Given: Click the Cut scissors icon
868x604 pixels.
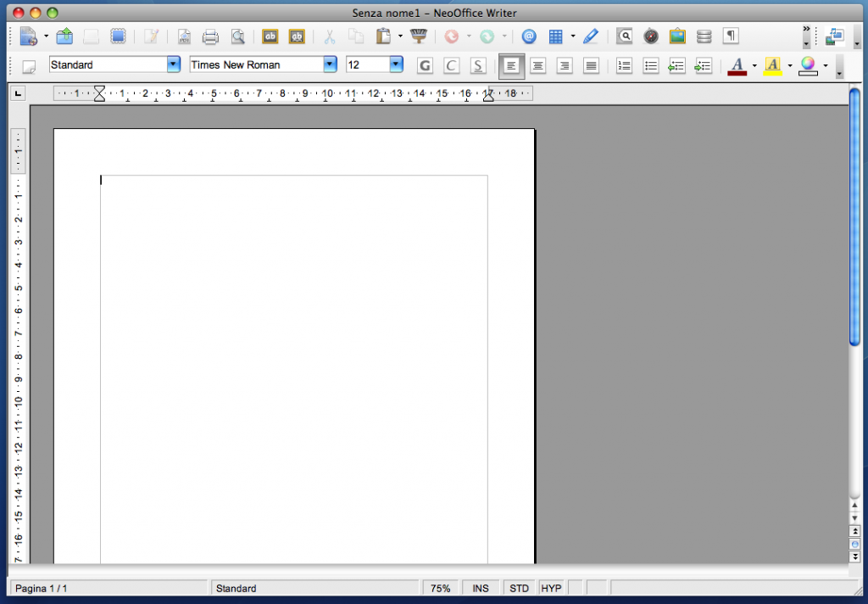Looking at the screenshot, I should pyautogui.click(x=330, y=36).
